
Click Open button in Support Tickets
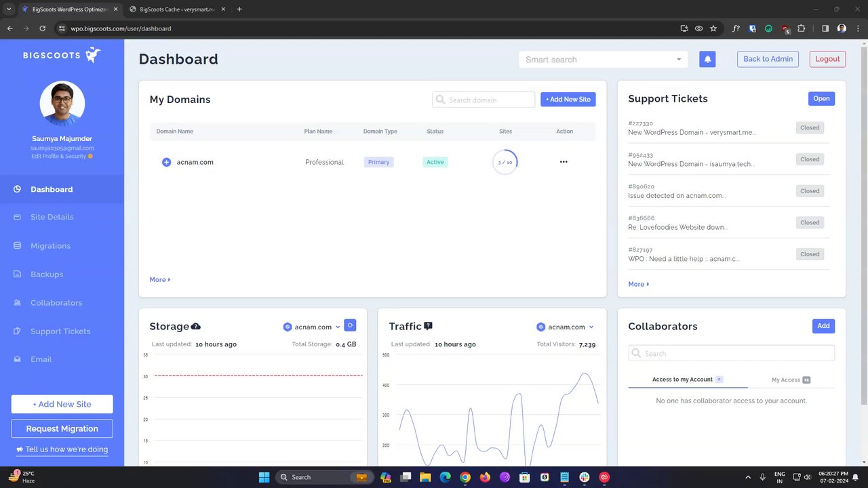(821, 98)
